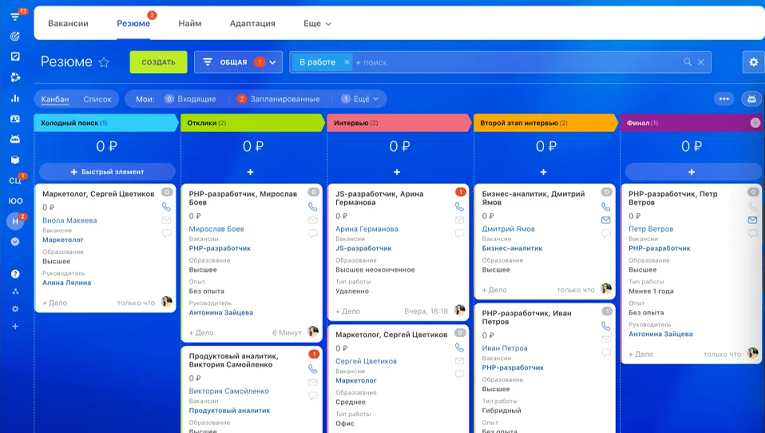Image resolution: width=765 pixels, height=433 pixels.
Task: Open the Адаптация tab
Action: (x=252, y=23)
